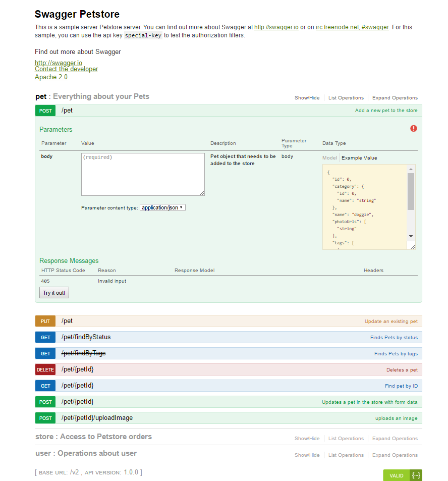Toggle Show/Hide for the pet section
The height and width of the screenshot is (481, 448).
[x=307, y=97]
